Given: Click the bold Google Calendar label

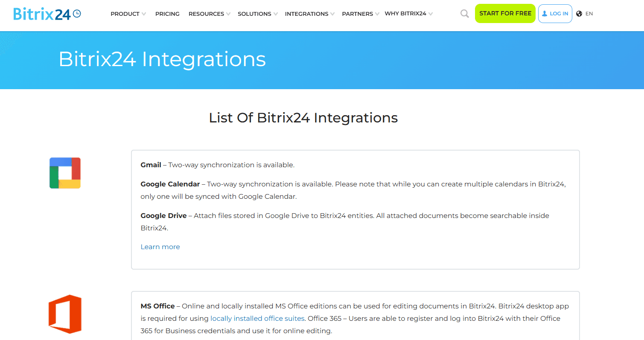Looking at the screenshot, I should (x=170, y=184).
